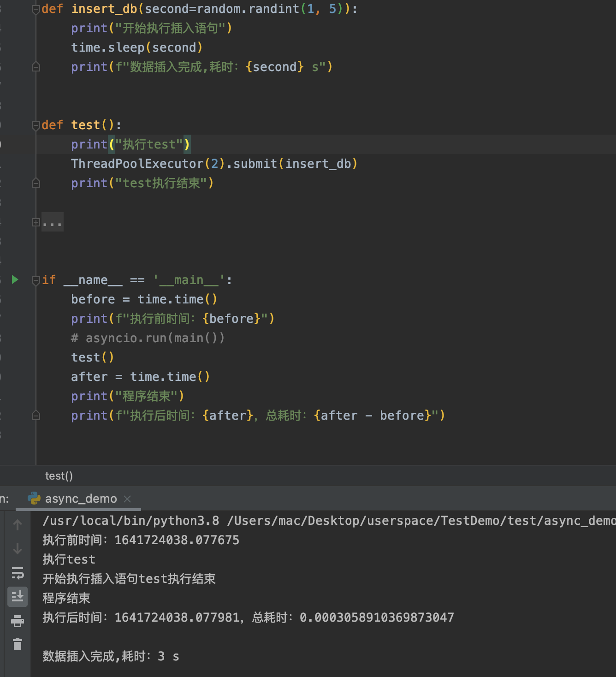The height and width of the screenshot is (677, 616).
Task: Click the def insert_db function name
Action: 104,9
